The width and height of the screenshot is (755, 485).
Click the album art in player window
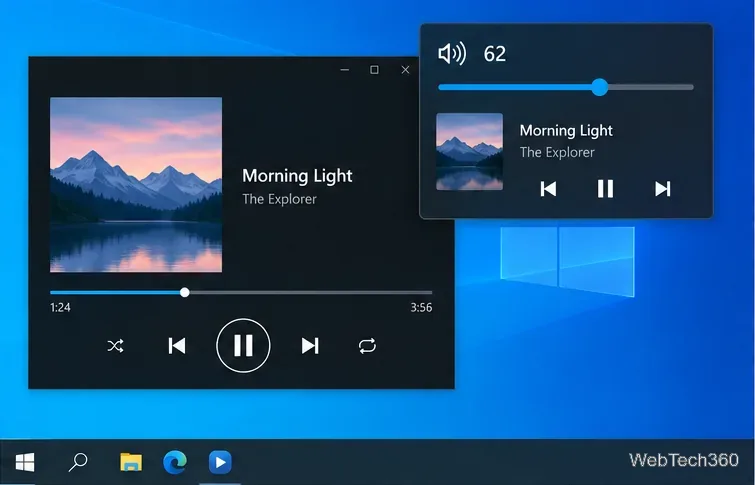(136, 185)
